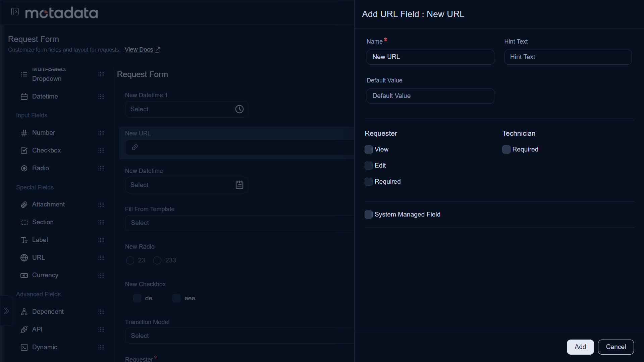This screenshot has width=644, height=362.
Task: Enable Requester Required checkbox
Action: click(x=369, y=182)
